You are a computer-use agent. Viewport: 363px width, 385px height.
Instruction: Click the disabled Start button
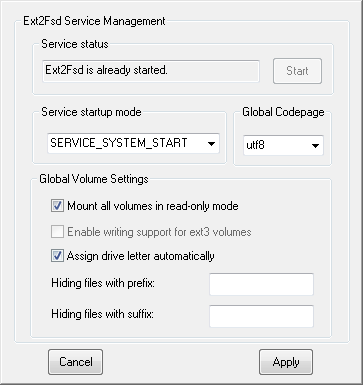297,71
